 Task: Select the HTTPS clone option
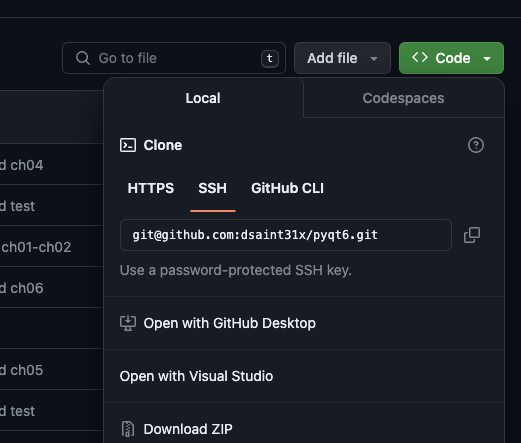[x=151, y=188]
